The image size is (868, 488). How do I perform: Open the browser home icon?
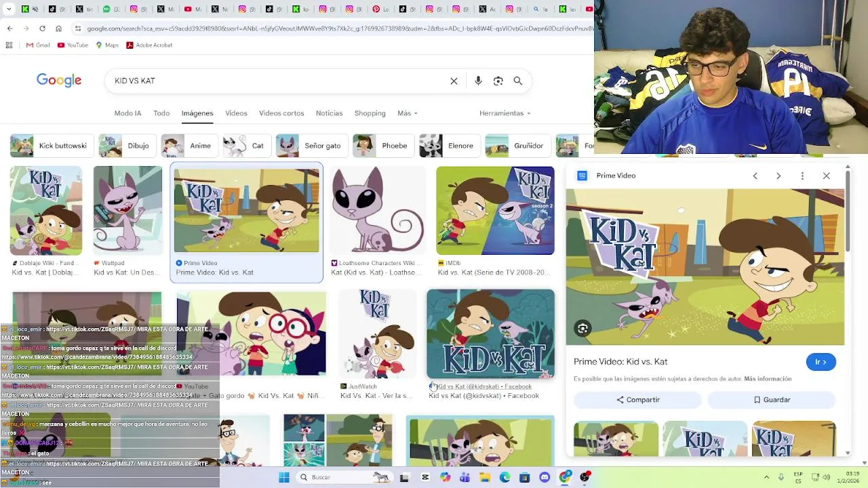coord(59,28)
